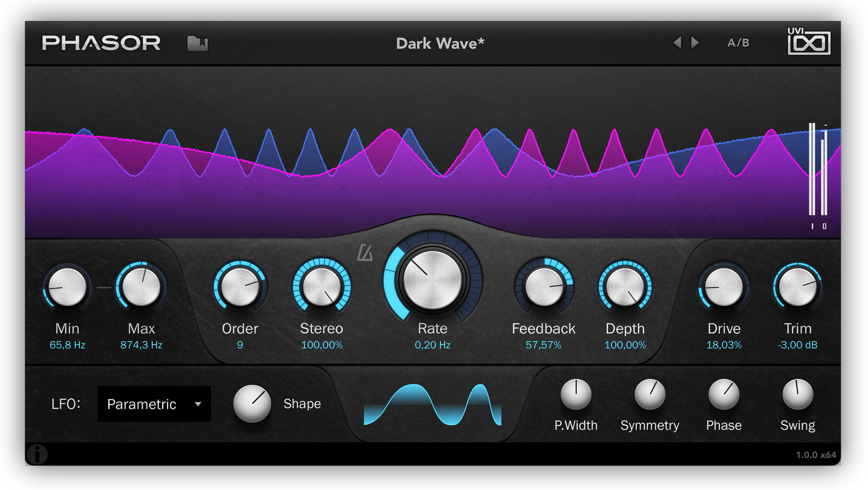Click the version text 1.0.0 x64

pyautogui.click(x=816, y=455)
